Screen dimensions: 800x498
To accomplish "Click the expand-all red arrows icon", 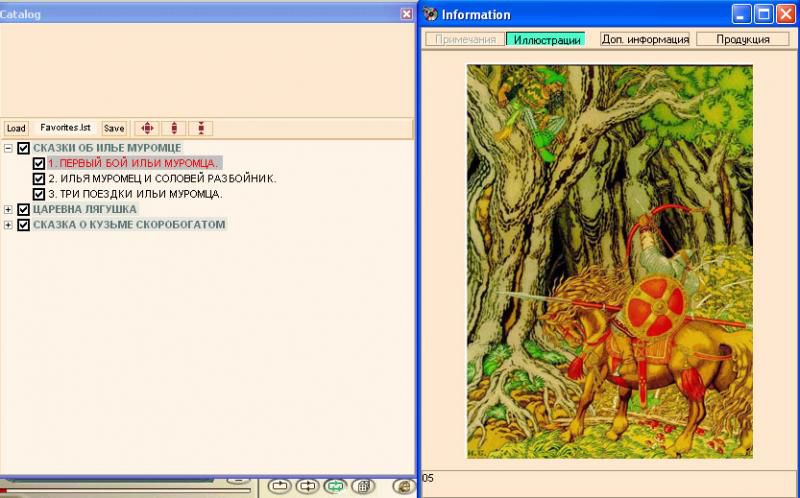I will click(x=147, y=128).
